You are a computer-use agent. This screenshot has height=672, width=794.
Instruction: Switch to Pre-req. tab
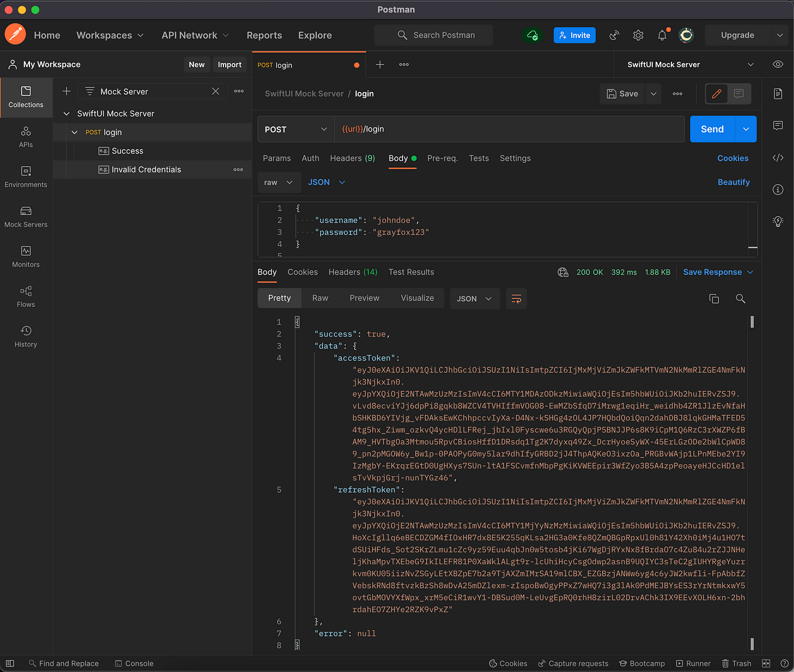click(x=442, y=158)
